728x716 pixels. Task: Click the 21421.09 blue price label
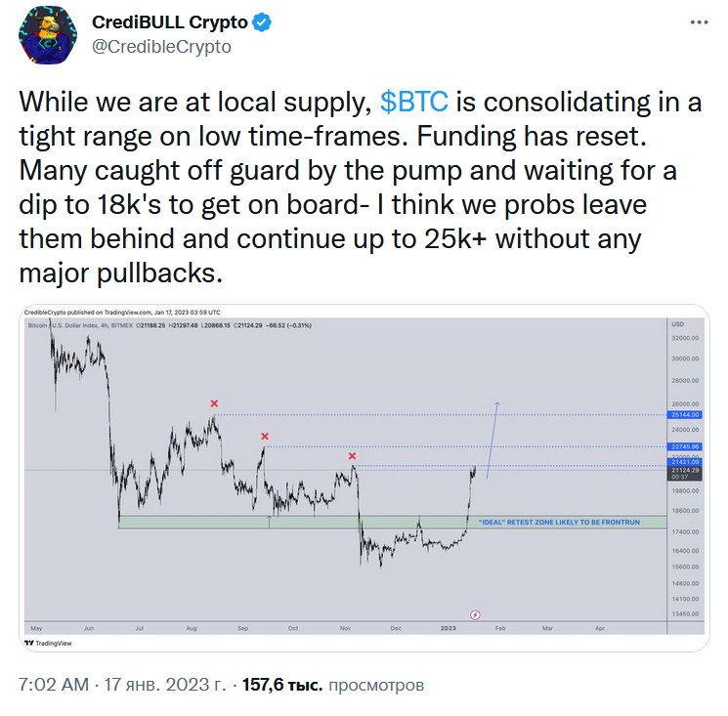coord(685,462)
